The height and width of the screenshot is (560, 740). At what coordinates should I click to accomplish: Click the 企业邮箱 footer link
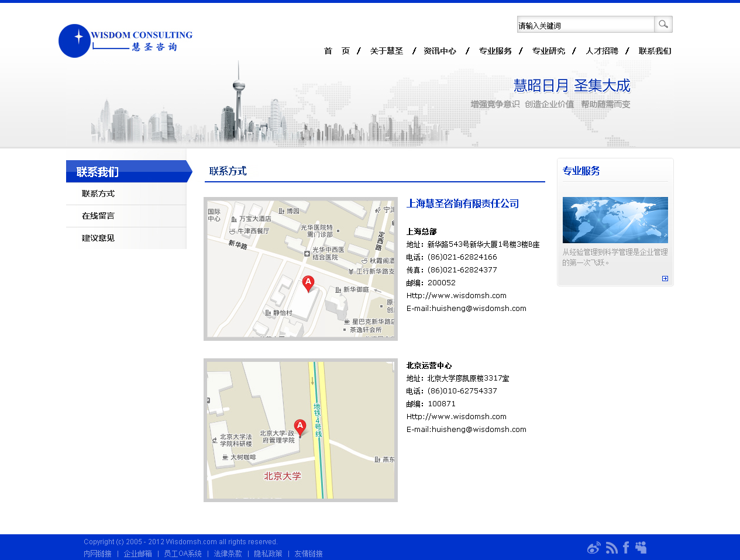point(137,554)
